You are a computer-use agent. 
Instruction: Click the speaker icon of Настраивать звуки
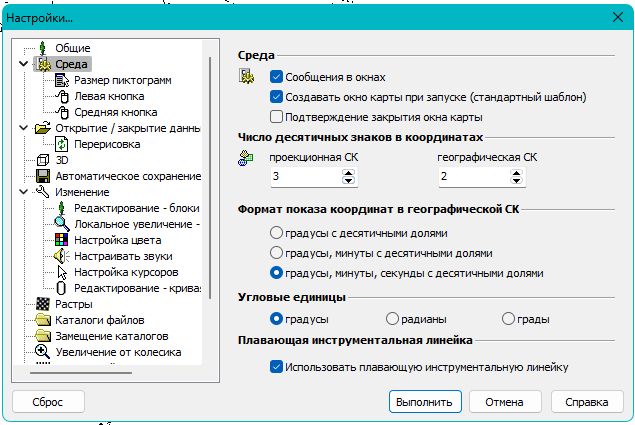[x=62, y=256]
